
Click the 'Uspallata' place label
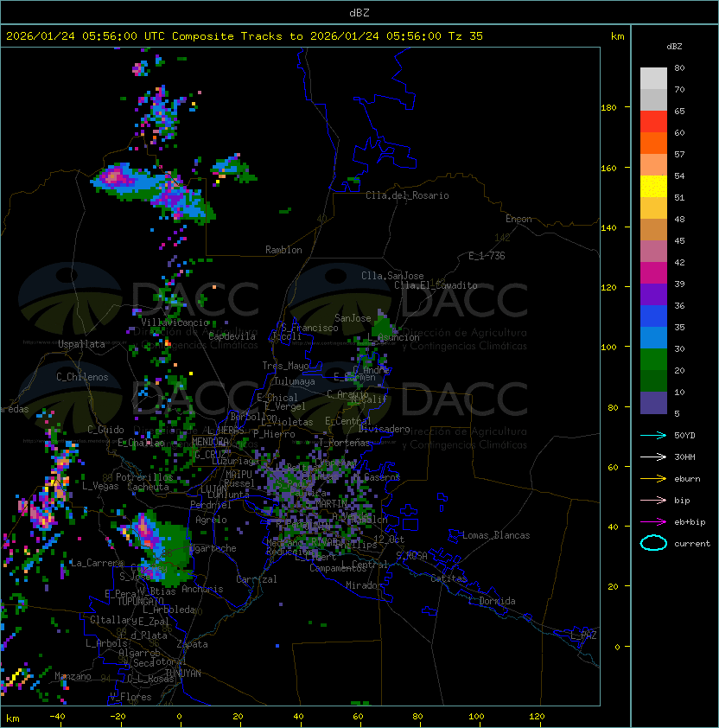click(x=82, y=344)
